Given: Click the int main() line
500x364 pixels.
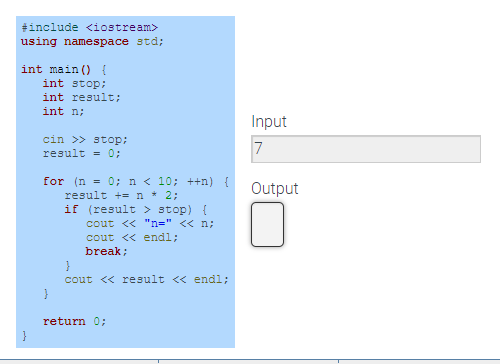Looking at the screenshot, I should point(64,69).
